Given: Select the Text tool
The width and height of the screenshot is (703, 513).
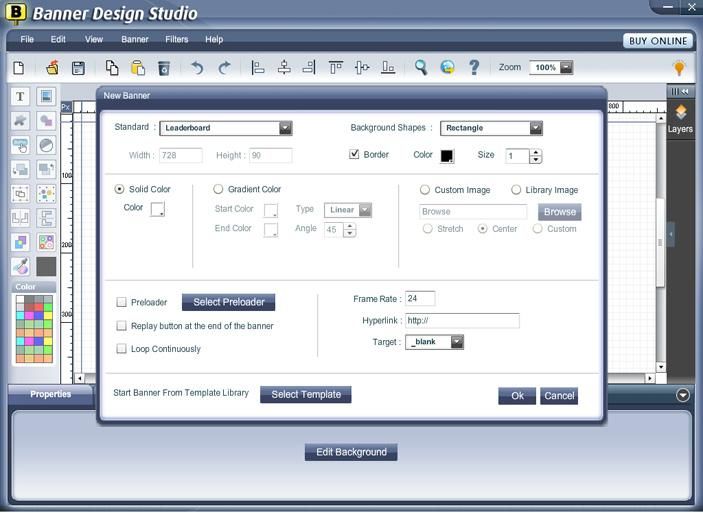Looking at the screenshot, I should [20, 96].
